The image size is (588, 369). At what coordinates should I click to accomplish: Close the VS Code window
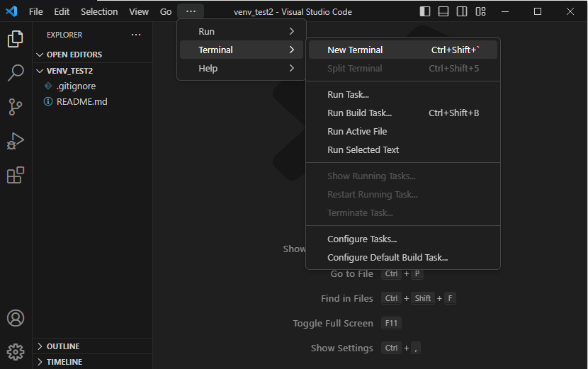[570, 11]
